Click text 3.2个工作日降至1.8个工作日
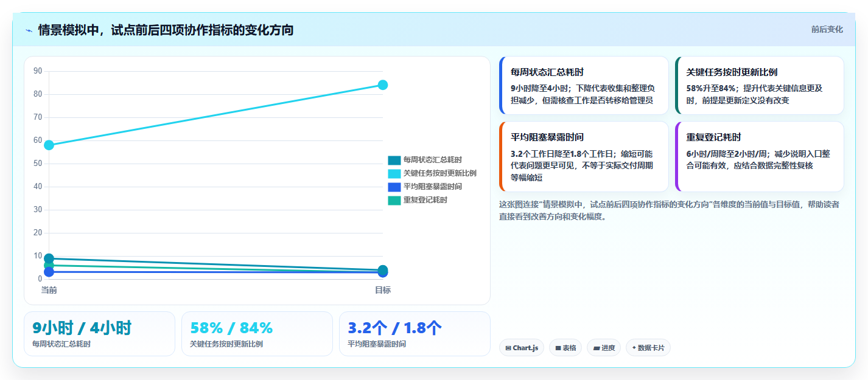The image size is (868, 380). 561,154
